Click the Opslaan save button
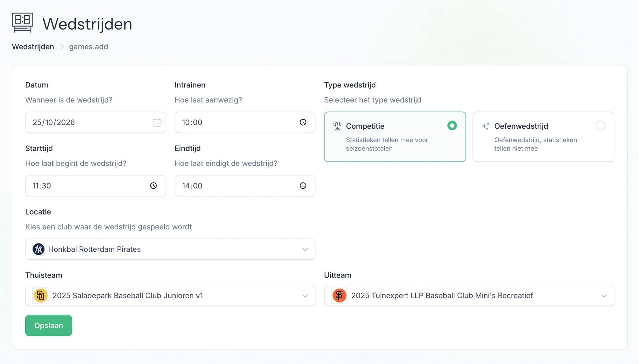This screenshot has width=639, height=364. click(x=49, y=325)
